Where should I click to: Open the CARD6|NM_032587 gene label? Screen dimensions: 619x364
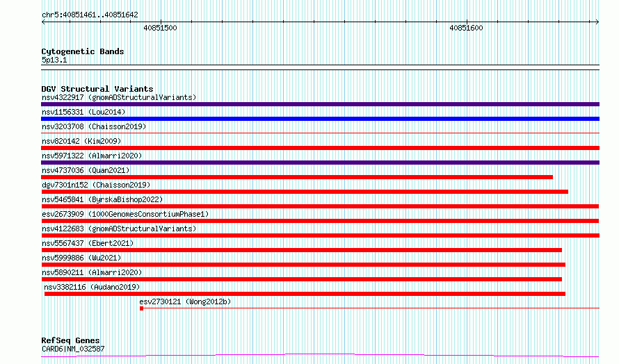coord(73,349)
